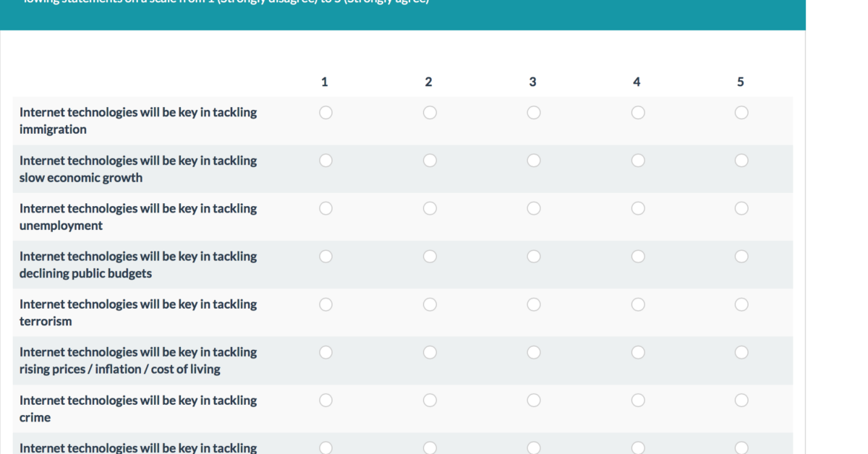Select rating 2 for declining public budgets

click(430, 256)
